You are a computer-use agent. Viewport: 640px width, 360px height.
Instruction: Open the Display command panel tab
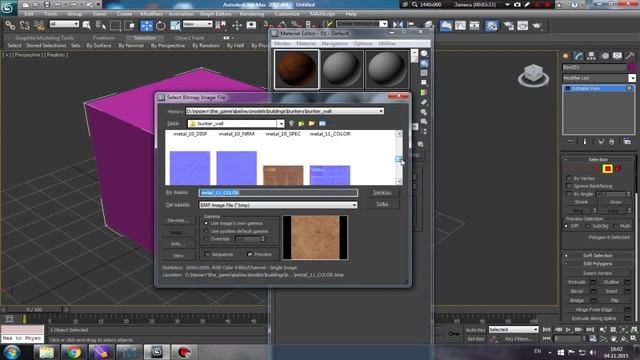[x=617, y=56]
